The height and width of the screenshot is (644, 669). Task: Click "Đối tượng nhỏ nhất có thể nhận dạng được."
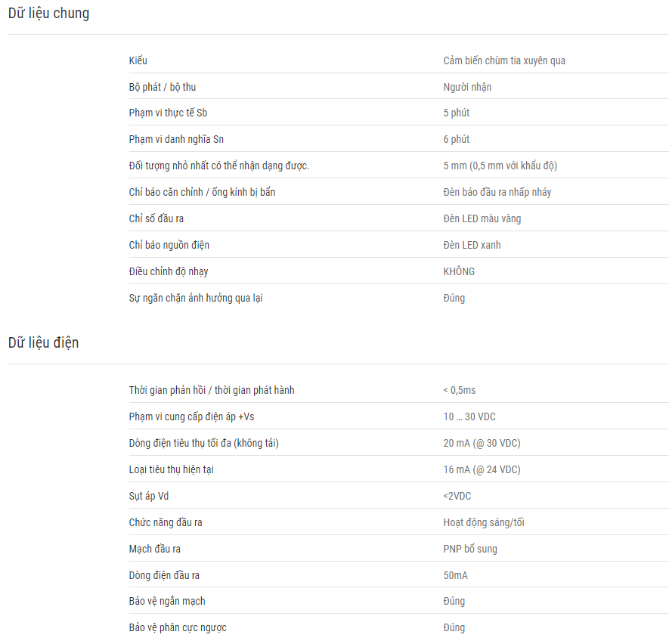[219, 166]
